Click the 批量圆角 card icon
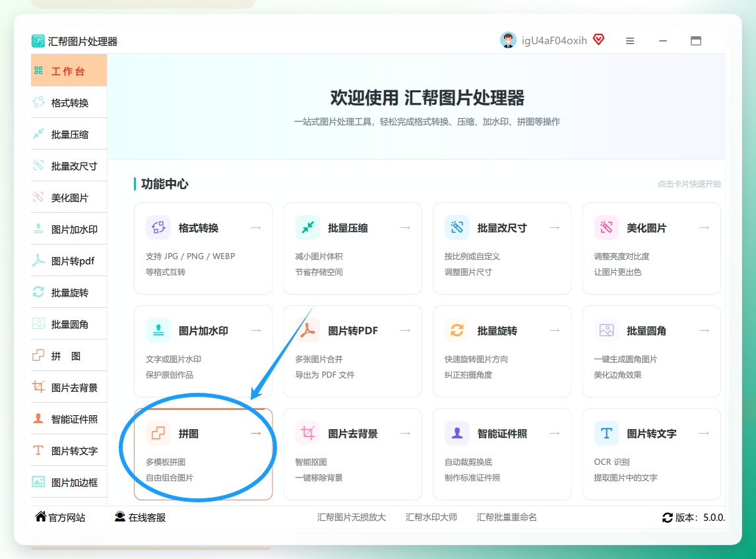Viewport: 756px width, 559px height. 606,330
